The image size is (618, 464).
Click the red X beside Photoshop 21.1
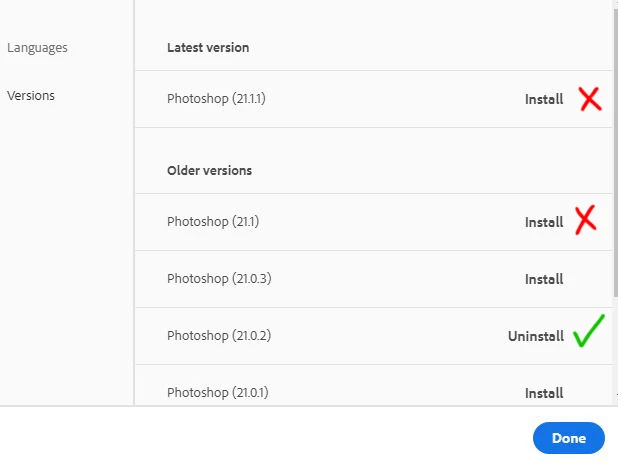586,221
